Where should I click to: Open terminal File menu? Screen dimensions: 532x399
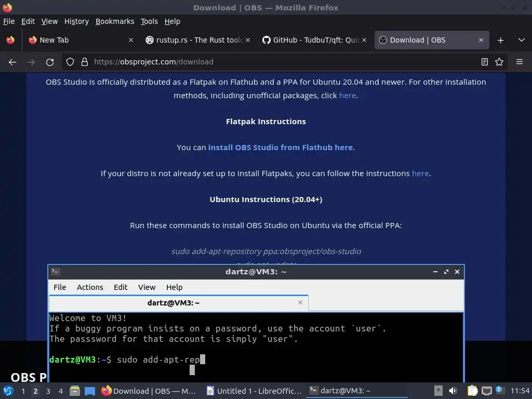pos(60,287)
